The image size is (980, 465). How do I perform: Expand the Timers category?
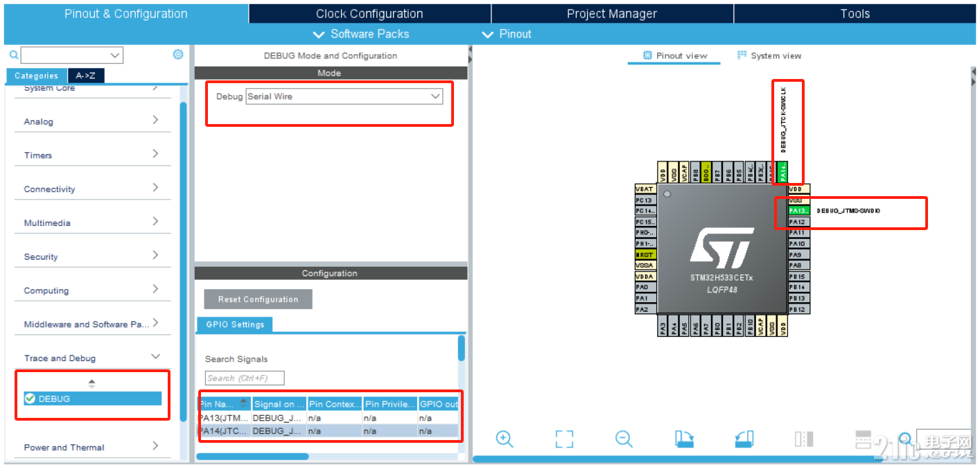[156, 154]
